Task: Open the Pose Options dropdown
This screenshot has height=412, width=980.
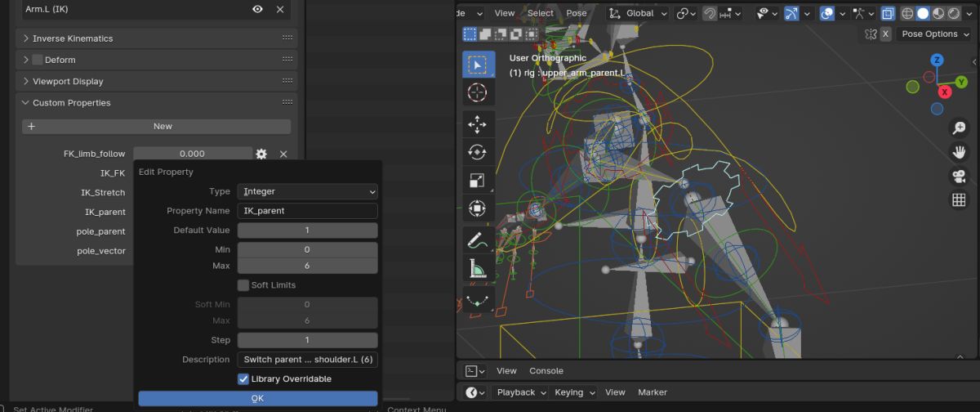Action: coord(934,34)
